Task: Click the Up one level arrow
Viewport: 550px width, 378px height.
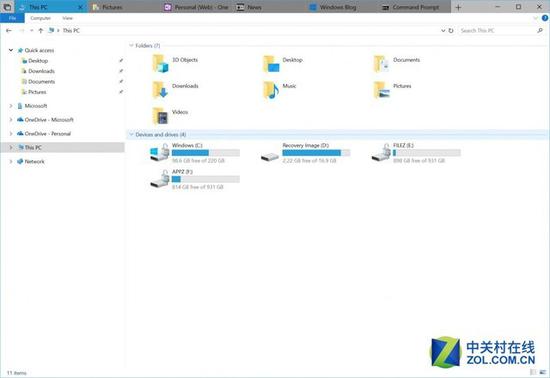Action: 41,31
